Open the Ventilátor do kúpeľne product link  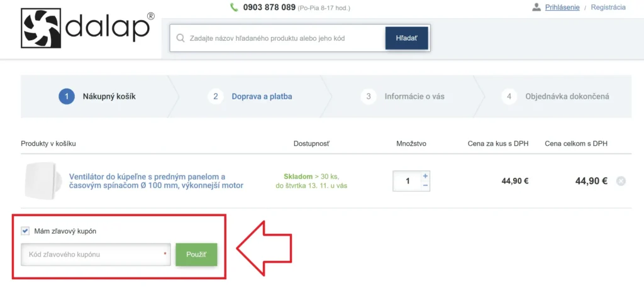click(x=156, y=181)
